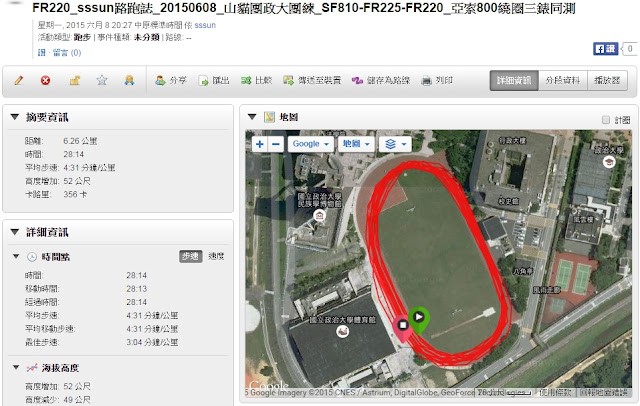Collapse the 海拔高度 elevation section
This screenshot has width=640, height=406.
[16, 367]
